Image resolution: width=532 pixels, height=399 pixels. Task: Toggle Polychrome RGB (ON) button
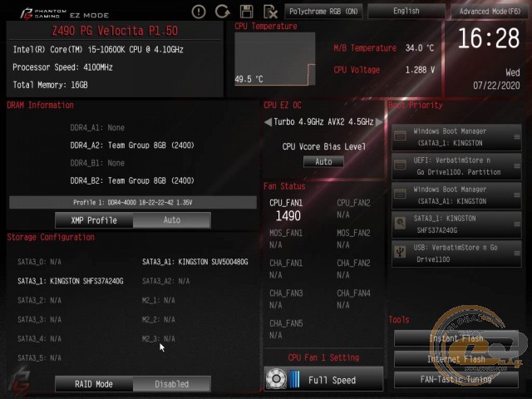coord(323,12)
